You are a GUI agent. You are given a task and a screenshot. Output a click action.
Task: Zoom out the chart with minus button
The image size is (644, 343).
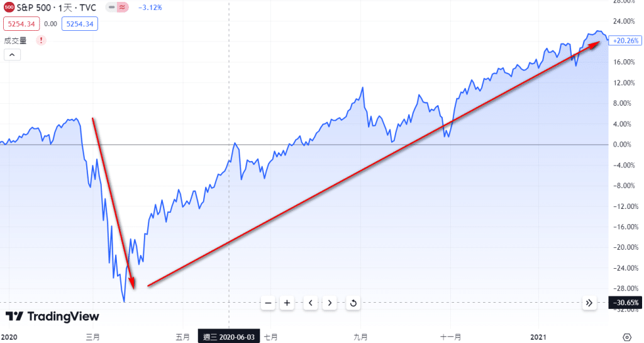pos(268,303)
